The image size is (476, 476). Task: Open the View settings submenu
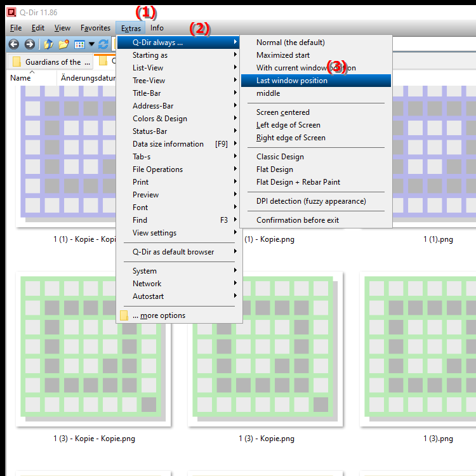click(x=178, y=233)
